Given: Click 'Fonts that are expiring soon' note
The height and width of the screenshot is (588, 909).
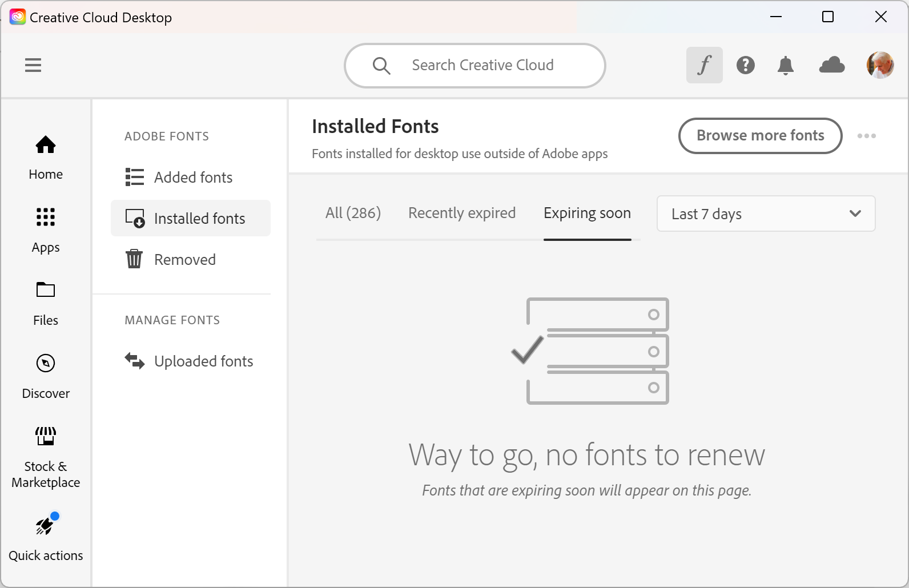Looking at the screenshot, I should tap(587, 490).
